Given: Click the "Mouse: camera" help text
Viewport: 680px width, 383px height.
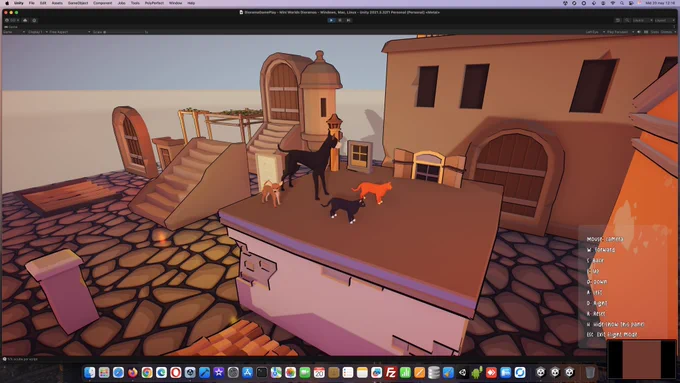Looking at the screenshot, I should click(x=605, y=239).
